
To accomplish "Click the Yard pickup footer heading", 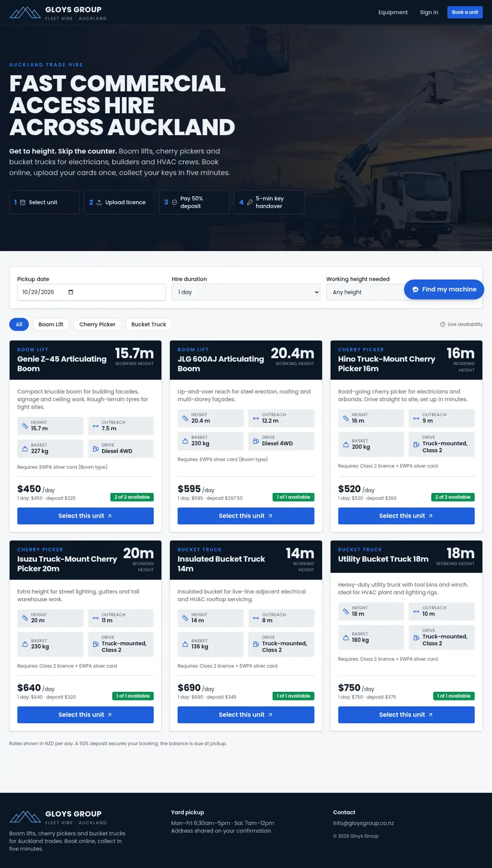I will click(188, 812).
